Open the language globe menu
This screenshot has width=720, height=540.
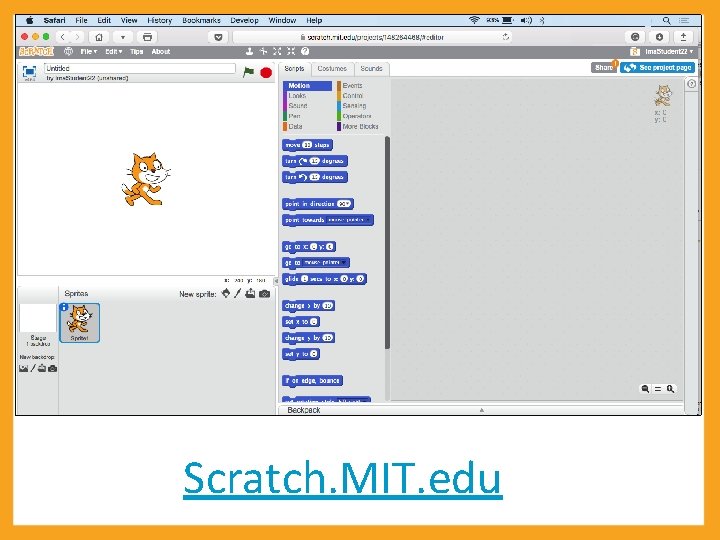(x=68, y=51)
